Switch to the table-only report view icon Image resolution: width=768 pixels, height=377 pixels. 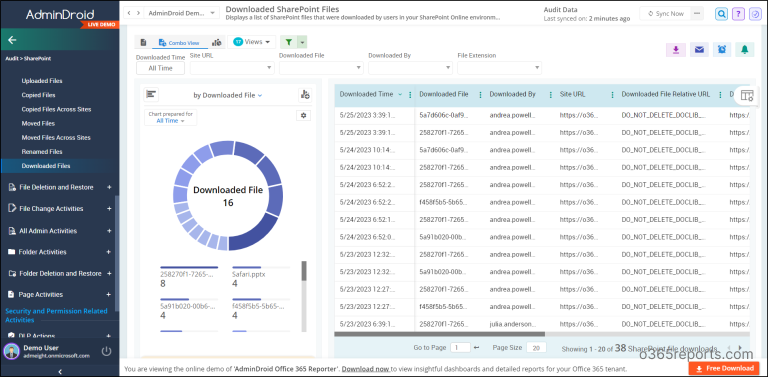[x=143, y=43]
